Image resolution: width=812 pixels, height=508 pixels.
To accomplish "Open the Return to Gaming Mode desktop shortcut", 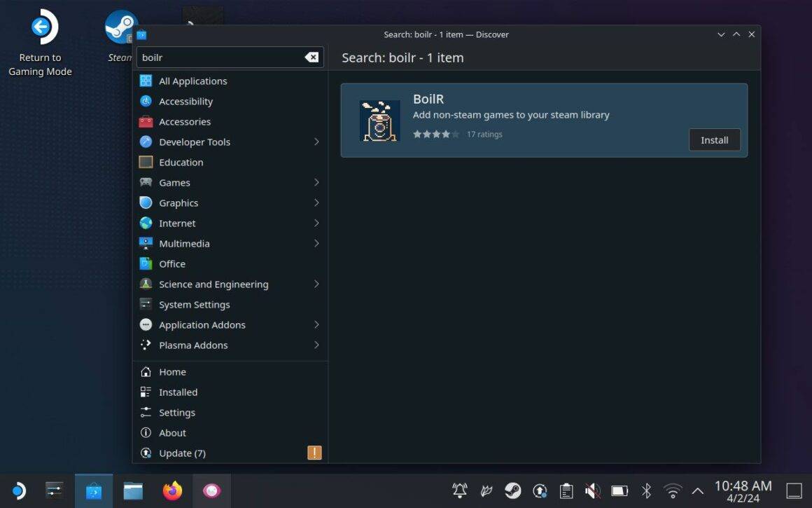I will [41, 43].
